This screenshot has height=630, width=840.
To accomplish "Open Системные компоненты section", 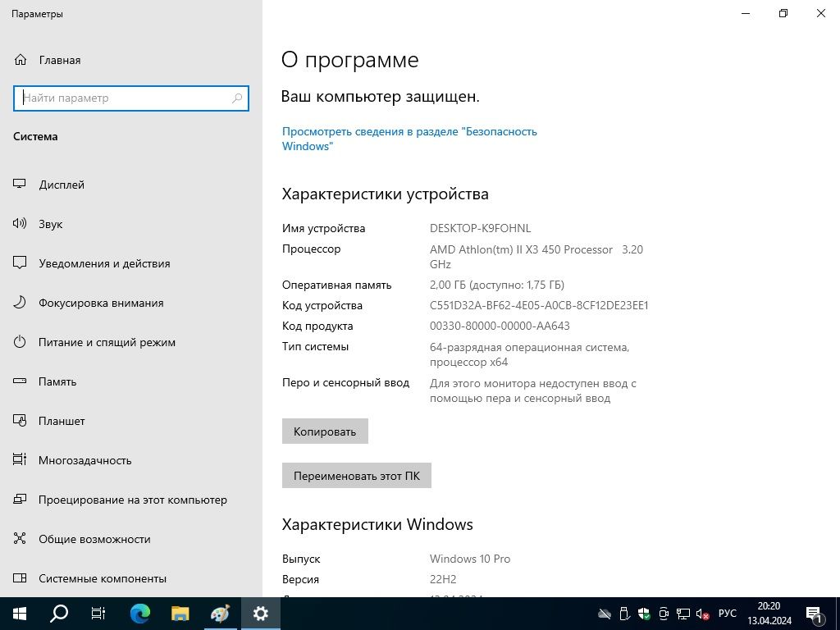I will pos(103,578).
